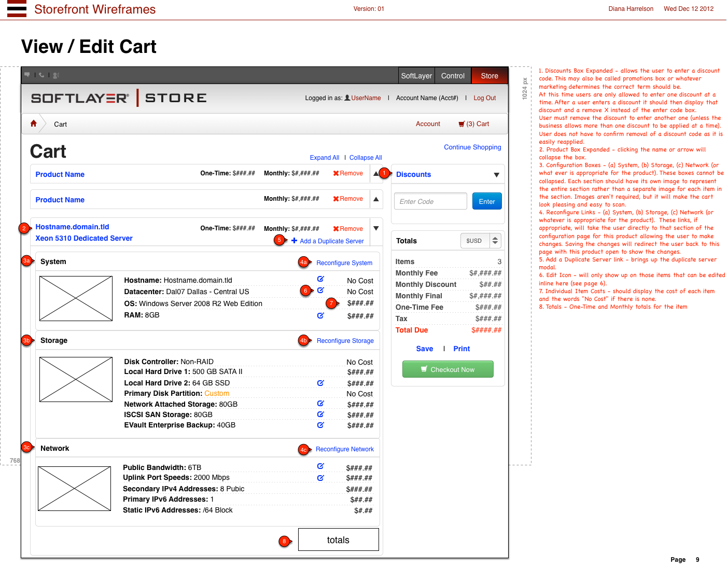The image size is (728, 567).
Task: Click the Print link
Action: pyautogui.click(x=461, y=349)
